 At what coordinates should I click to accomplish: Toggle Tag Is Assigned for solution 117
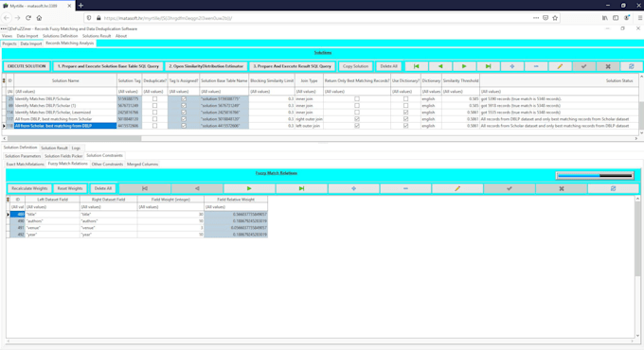(184, 119)
